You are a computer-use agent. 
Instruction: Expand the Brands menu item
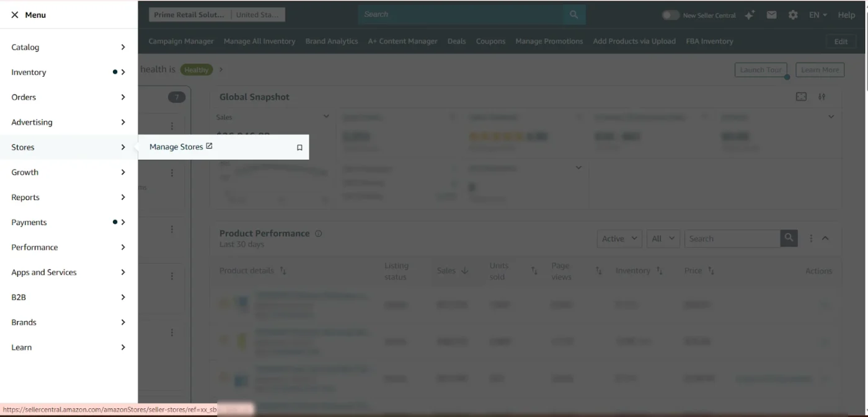69,322
